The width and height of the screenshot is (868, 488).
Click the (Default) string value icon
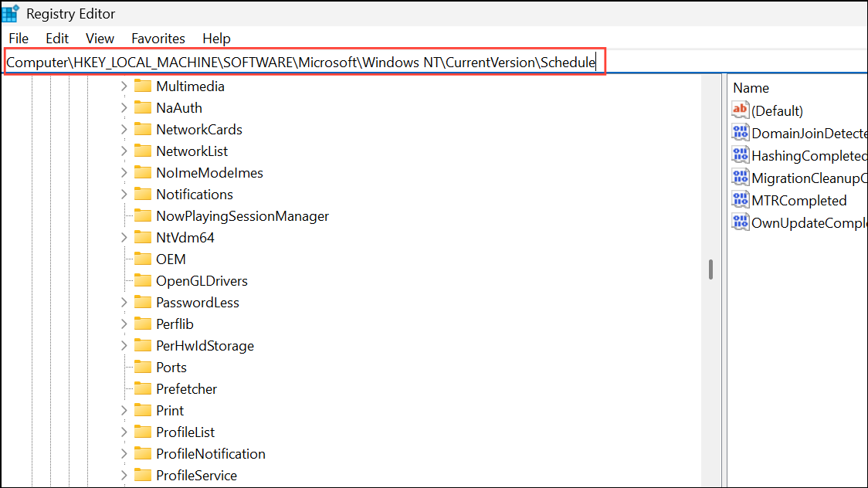(x=740, y=110)
